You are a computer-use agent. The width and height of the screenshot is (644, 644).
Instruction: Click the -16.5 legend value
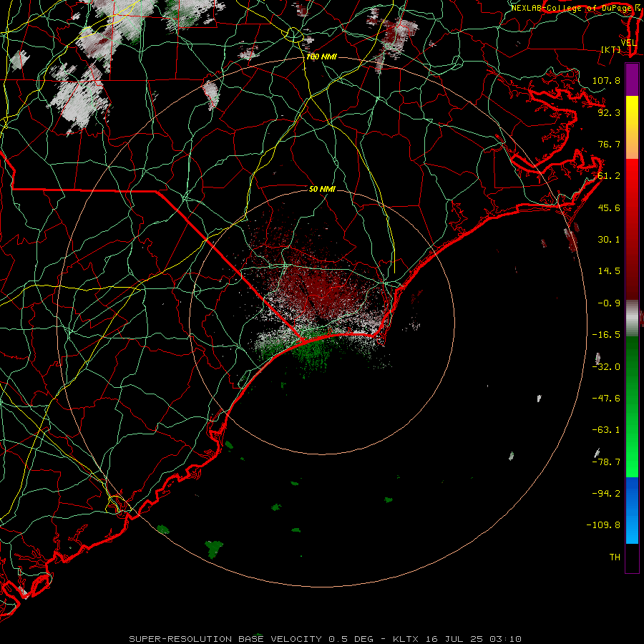point(606,335)
